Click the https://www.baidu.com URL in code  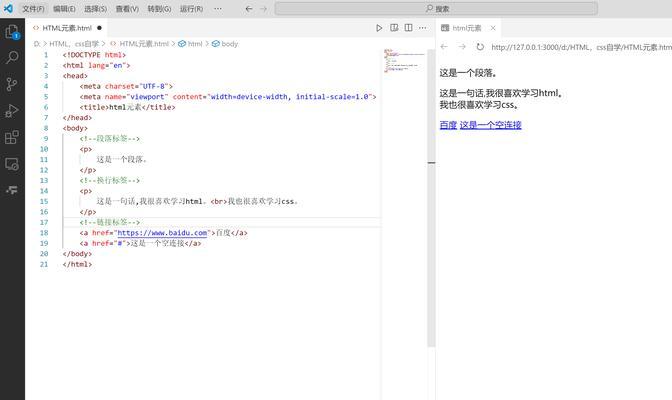click(162, 233)
